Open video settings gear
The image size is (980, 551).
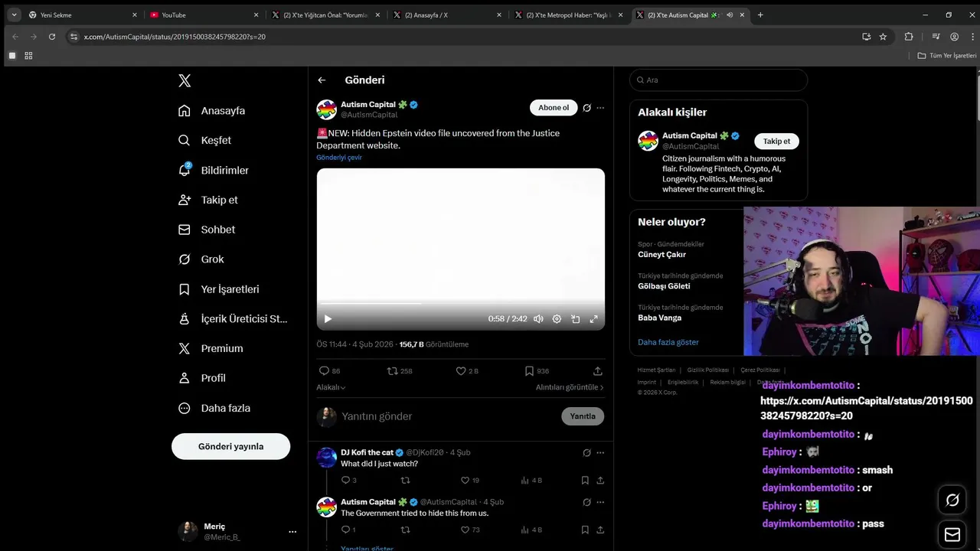(557, 319)
